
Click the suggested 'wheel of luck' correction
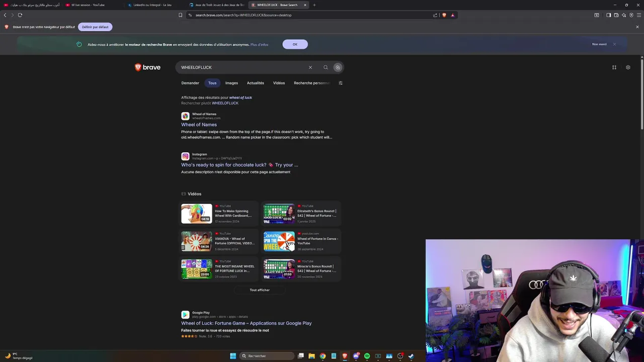coord(240,98)
